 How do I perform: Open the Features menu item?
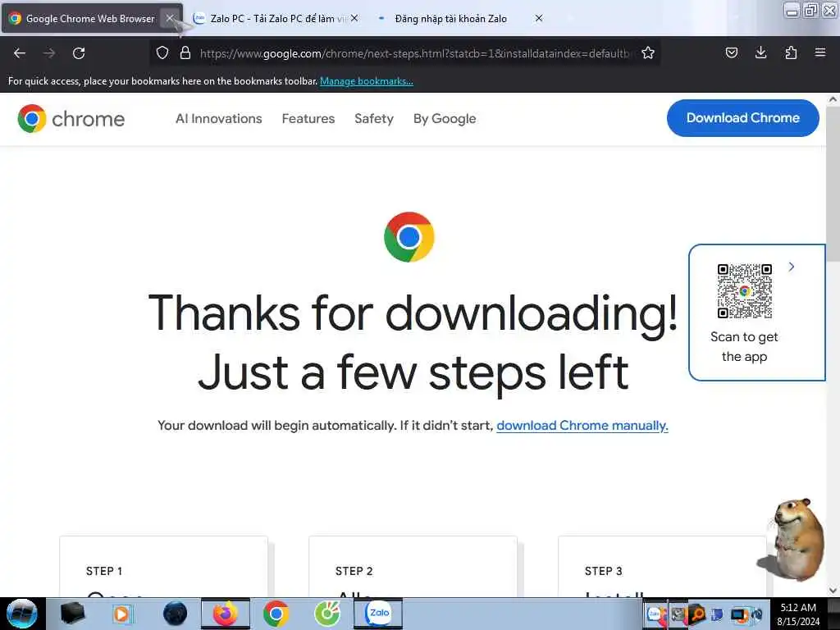308,118
